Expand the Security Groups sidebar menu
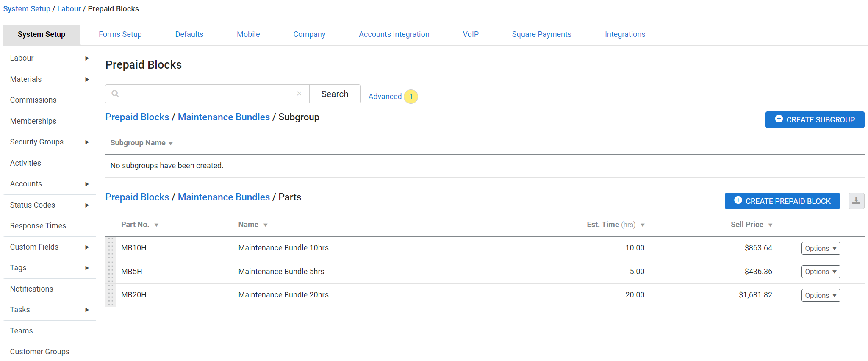 tap(86, 142)
